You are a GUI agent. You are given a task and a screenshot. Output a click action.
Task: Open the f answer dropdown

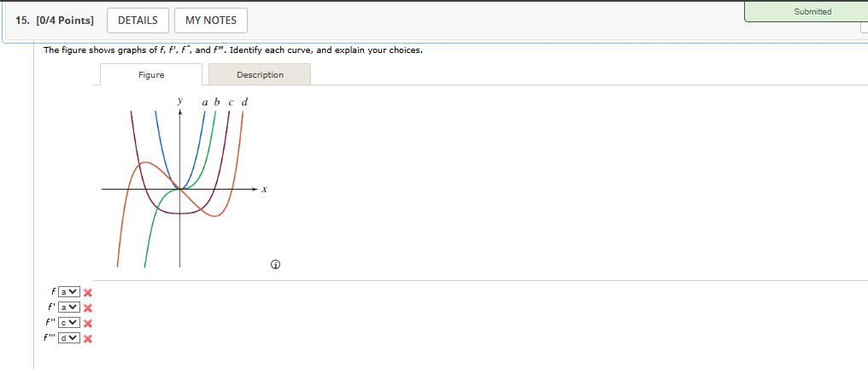coord(69,292)
